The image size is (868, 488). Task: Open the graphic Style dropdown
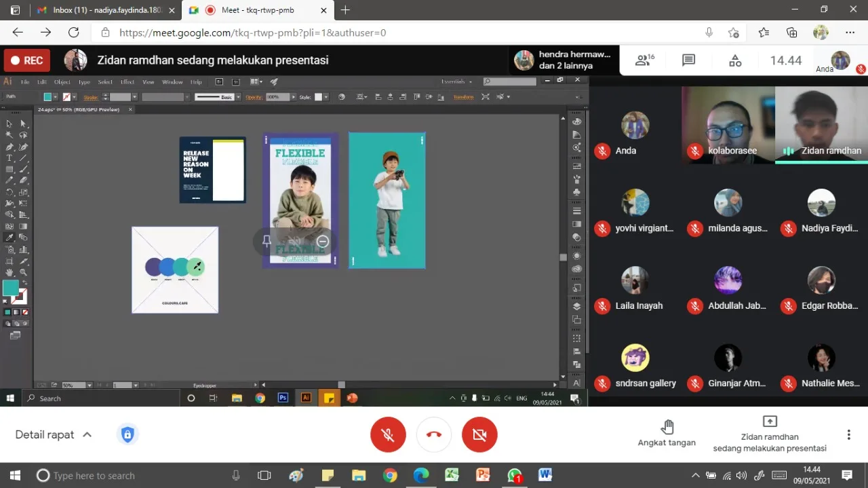326,97
